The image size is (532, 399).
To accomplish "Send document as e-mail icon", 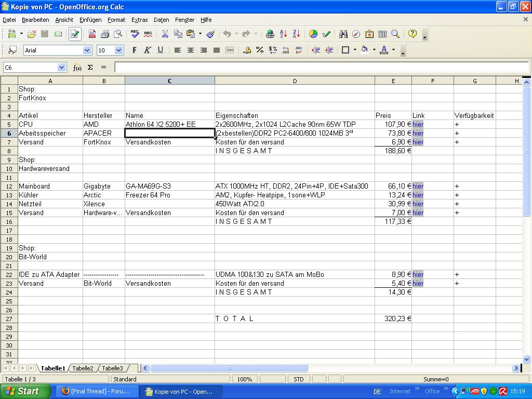I will point(58,34).
